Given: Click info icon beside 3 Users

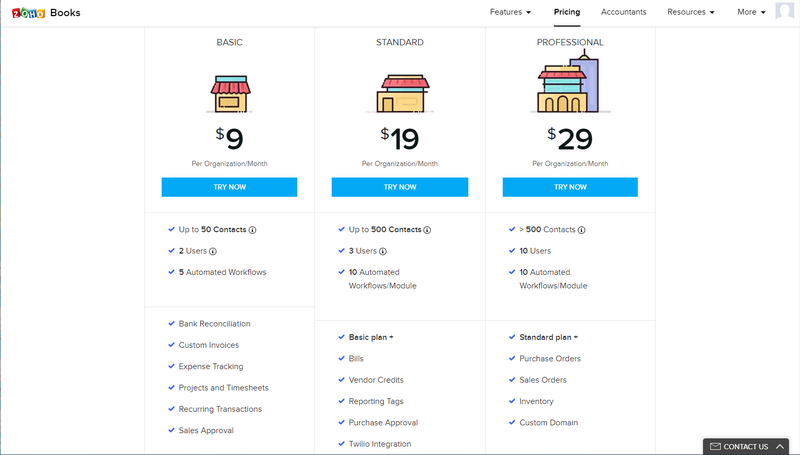Looking at the screenshot, I should tap(383, 251).
